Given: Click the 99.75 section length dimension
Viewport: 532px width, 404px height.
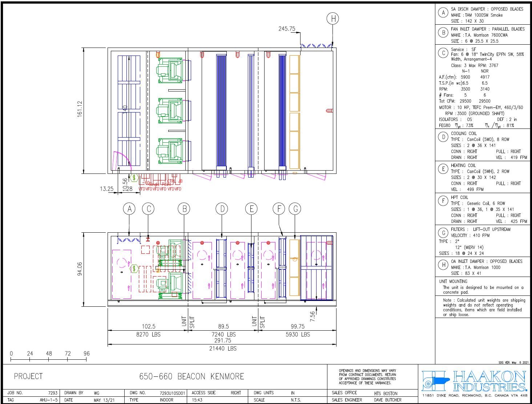Looking at the screenshot, I should 297,326.
